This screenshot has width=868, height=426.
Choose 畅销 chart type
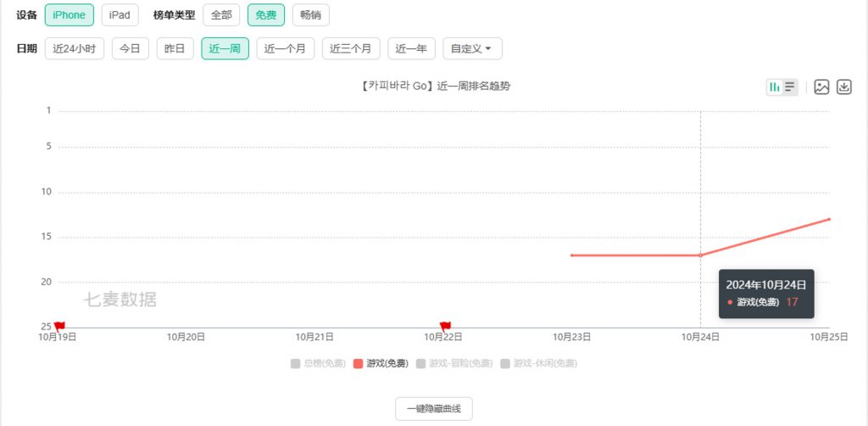[x=310, y=15]
